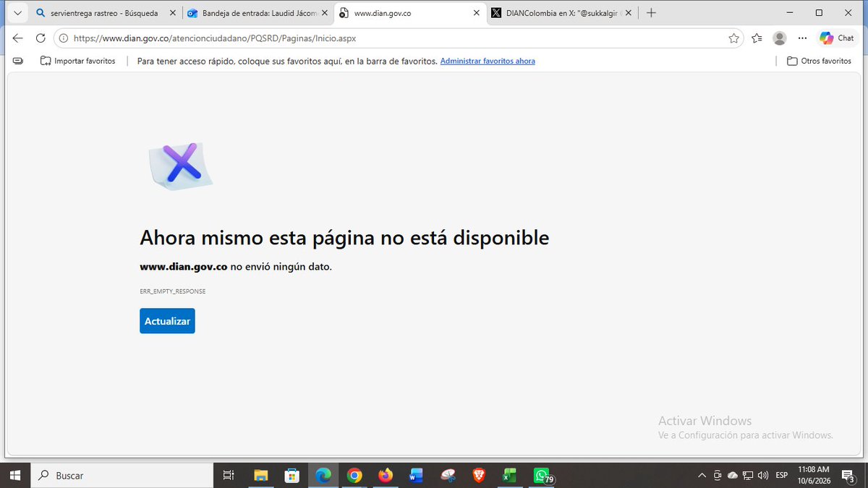Open the Favorites list icon
Image resolution: width=868 pixels, height=488 pixels.
click(x=757, y=38)
